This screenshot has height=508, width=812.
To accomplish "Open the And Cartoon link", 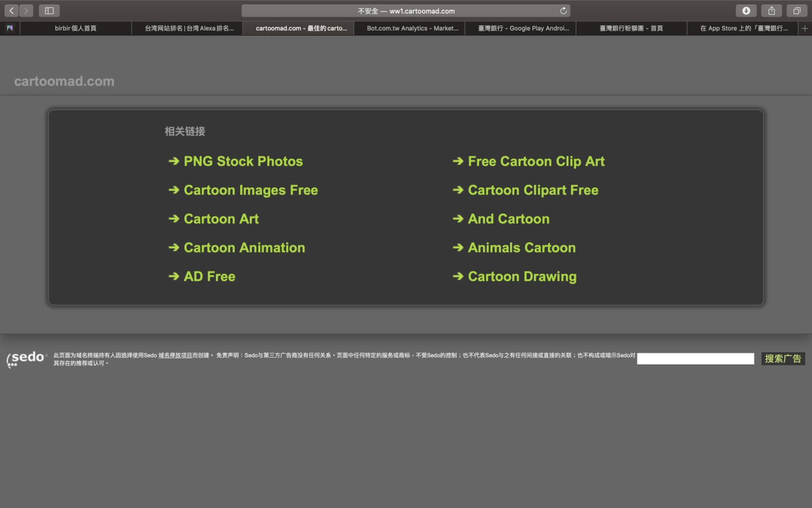I will 509,219.
